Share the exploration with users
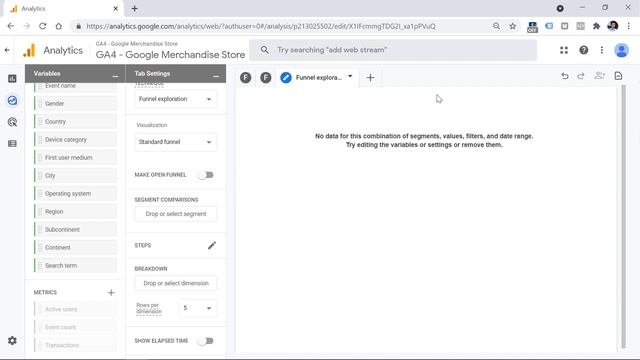This screenshot has height=360, width=640. [x=599, y=76]
